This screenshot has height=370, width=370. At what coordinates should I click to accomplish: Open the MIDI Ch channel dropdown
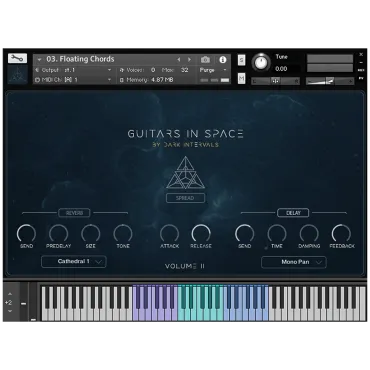(74, 80)
